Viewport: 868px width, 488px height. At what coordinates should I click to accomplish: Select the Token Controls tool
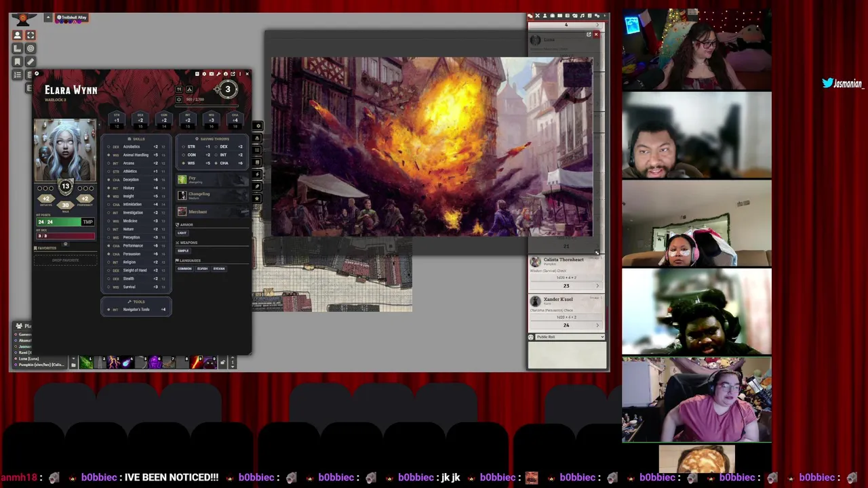pos(18,35)
